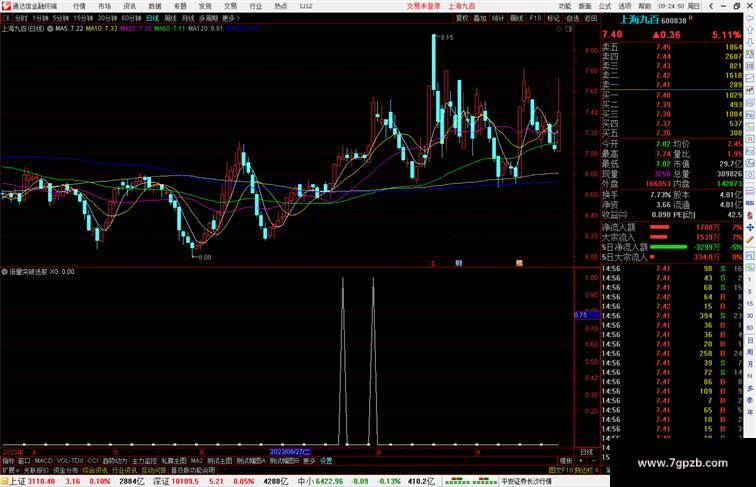This screenshot has height=487, width=756.
Task: Select the 主力监控 indicator tab
Action: tap(144, 461)
